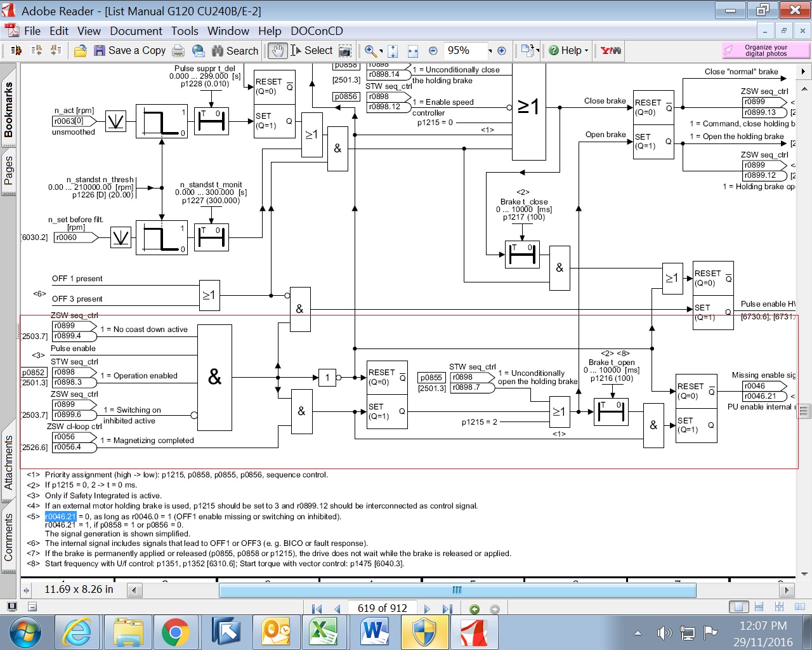Click the Fit Width icon
Screen dimensions: 812x650
pos(413,51)
